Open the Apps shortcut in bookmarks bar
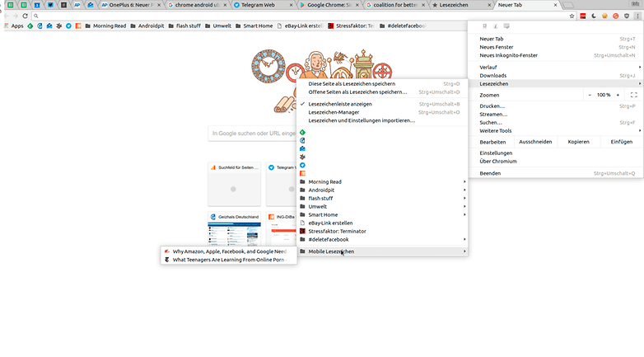This screenshot has height=357, width=644. pyautogui.click(x=13, y=26)
